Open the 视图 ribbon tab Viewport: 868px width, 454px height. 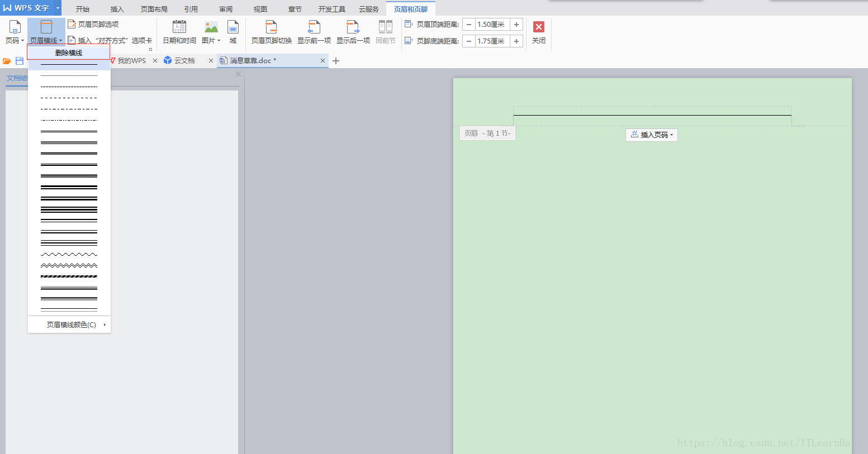tap(260, 9)
